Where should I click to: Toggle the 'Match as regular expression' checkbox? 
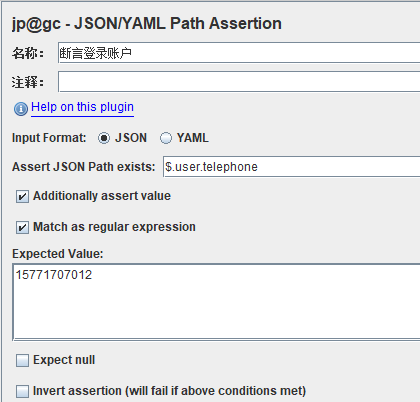(22, 227)
